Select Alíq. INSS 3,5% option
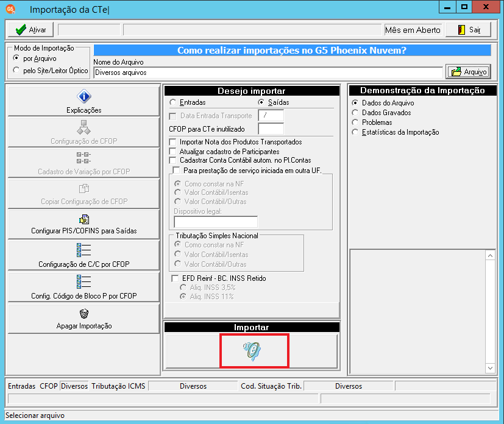 [183, 287]
